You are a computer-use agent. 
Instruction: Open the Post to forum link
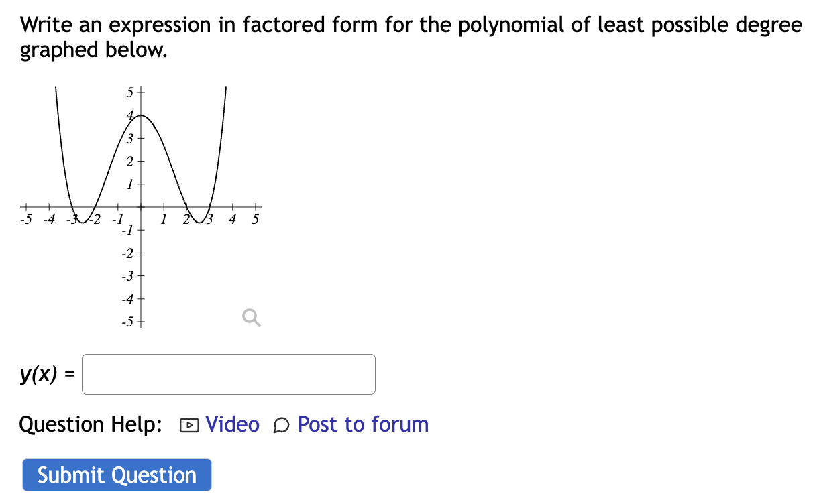pyautogui.click(x=363, y=424)
